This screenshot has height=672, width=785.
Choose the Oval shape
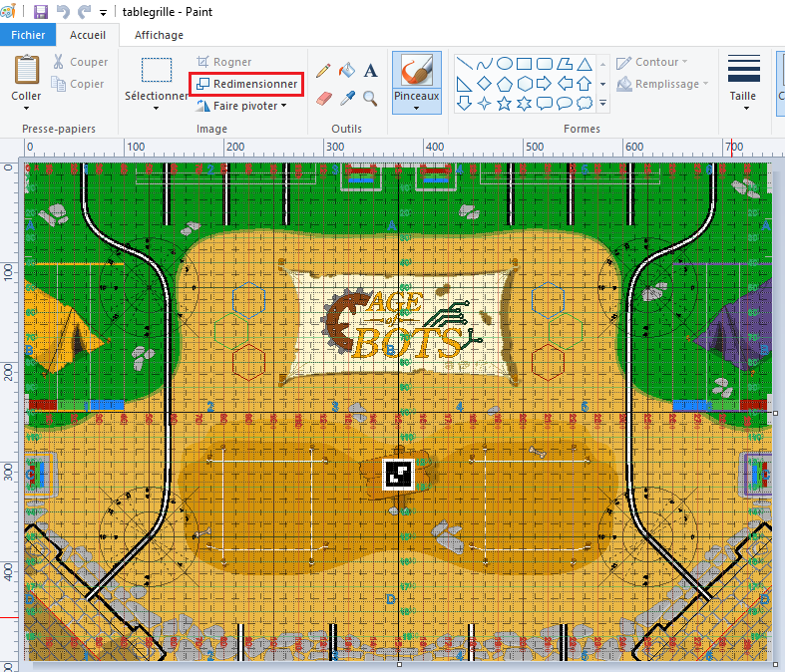[504, 64]
